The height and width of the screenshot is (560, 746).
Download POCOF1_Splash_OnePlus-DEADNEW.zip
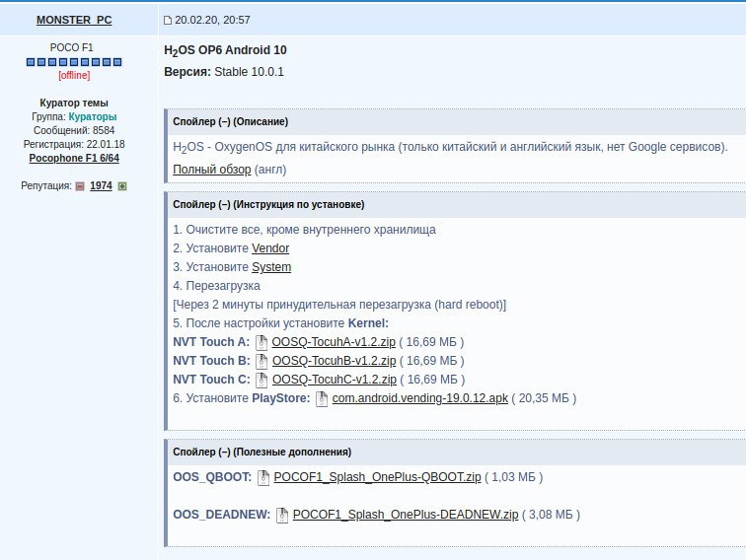[406, 515]
